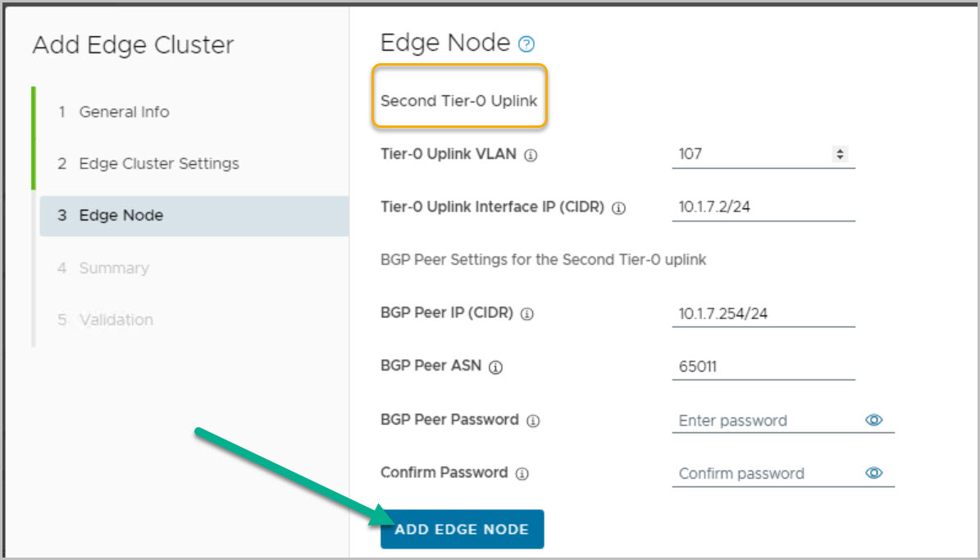This screenshot has height=560, width=980.
Task: Click info icon beside Tier-0 Uplink Interface IP
Action: (619, 209)
